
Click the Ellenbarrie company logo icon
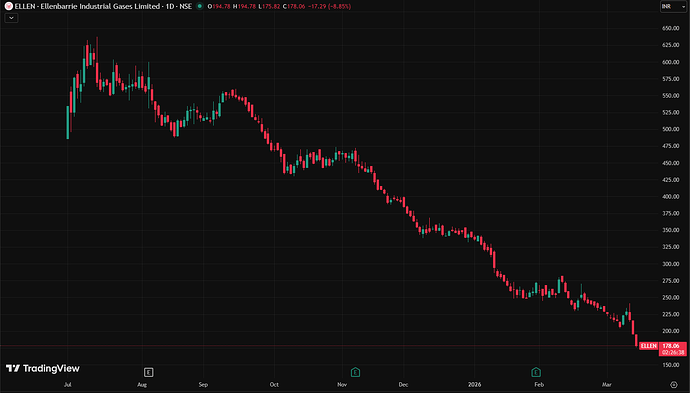click(x=8, y=6)
